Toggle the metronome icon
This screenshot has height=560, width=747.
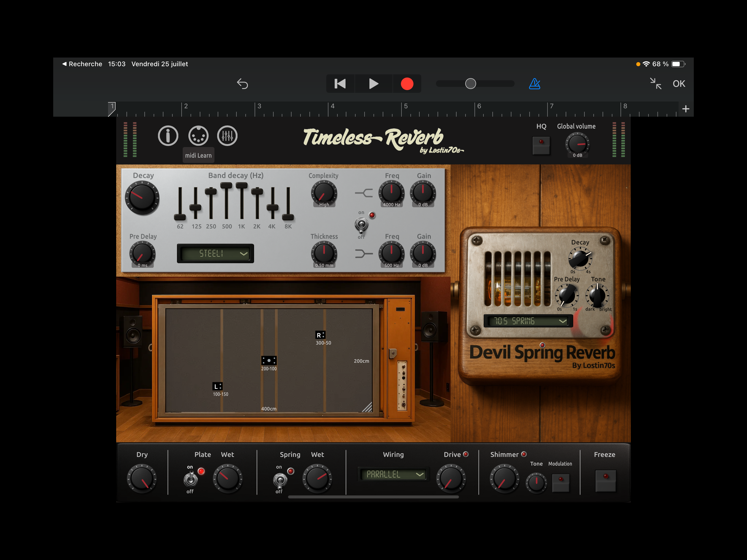tap(534, 83)
